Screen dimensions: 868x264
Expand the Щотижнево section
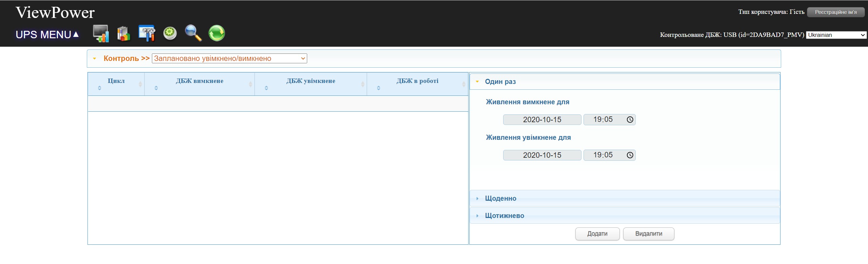point(504,216)
